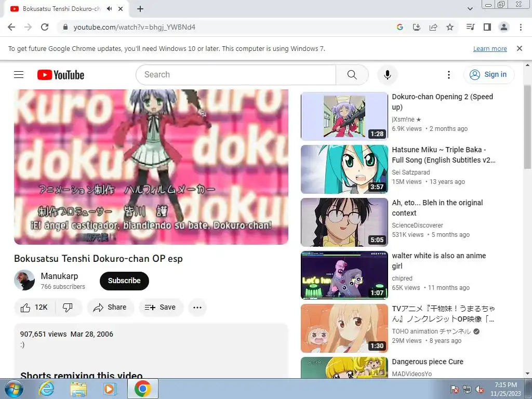
Task: Toggle Chrome side panel
Action: 487,27
